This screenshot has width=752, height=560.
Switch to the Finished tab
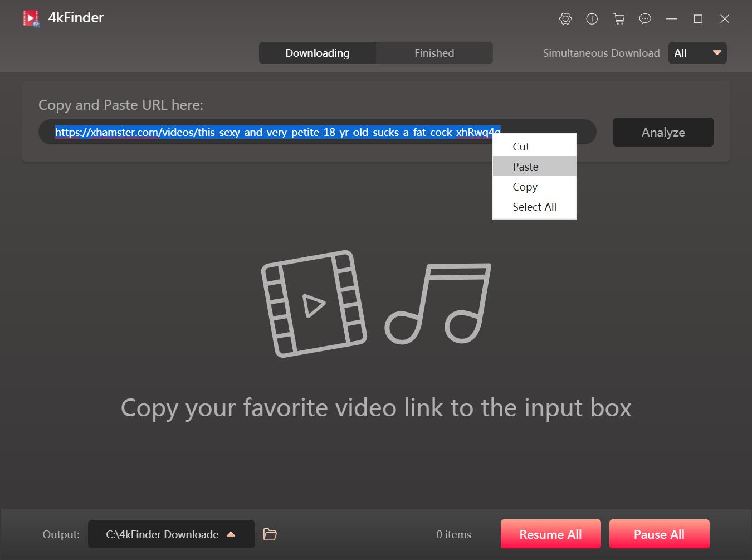[x=434, y=53]
